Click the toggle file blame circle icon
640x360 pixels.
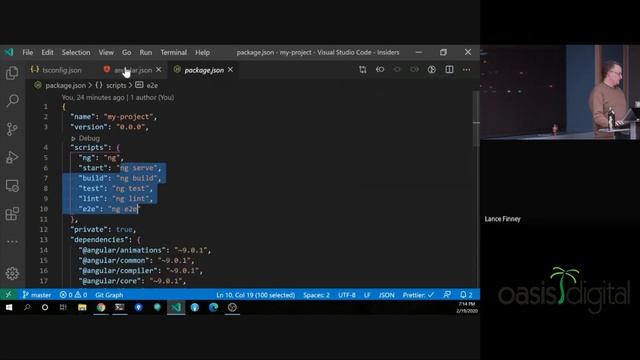pyautogui.click(x=431, y=70)
